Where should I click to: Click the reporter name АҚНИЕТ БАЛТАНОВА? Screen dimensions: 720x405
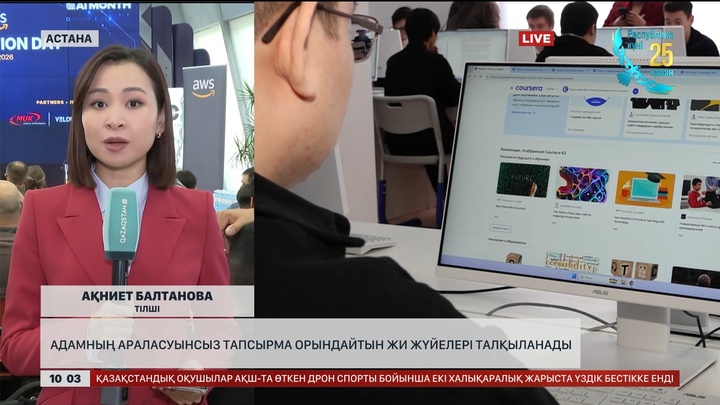pos(147,296)
